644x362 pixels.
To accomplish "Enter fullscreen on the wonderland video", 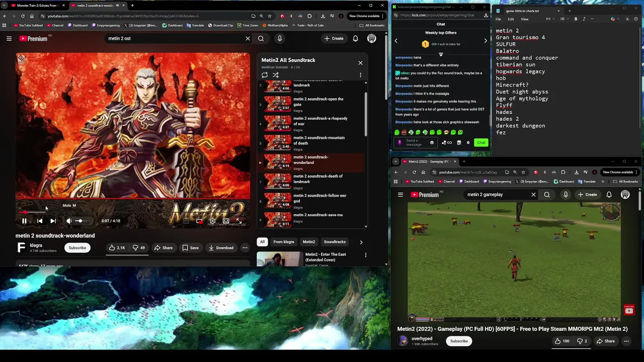I will click(x=239, y=221).
